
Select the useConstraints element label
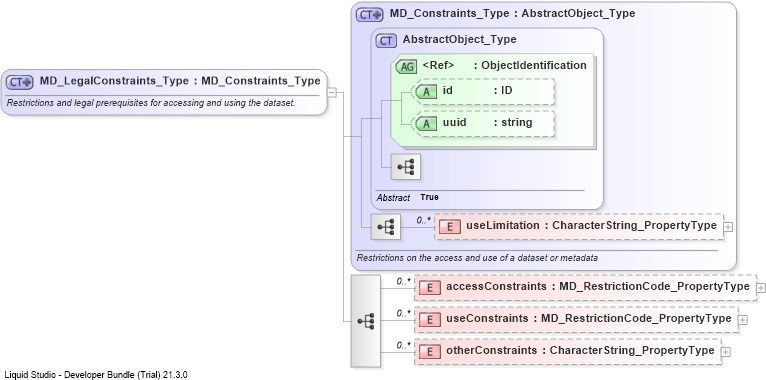(x=589, y=319)
